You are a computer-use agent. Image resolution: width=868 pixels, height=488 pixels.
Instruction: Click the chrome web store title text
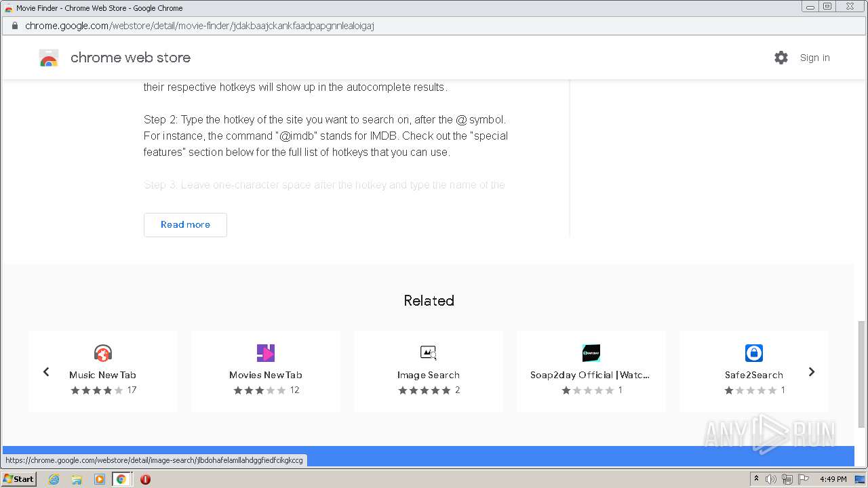pyautogui.click(x=130, y=58)
